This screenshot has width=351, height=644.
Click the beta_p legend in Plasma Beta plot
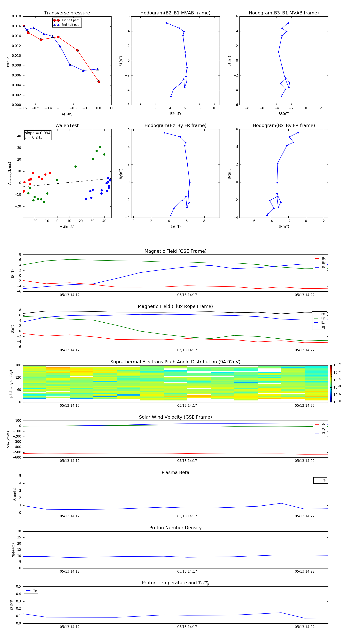click(x=320, y=480)
